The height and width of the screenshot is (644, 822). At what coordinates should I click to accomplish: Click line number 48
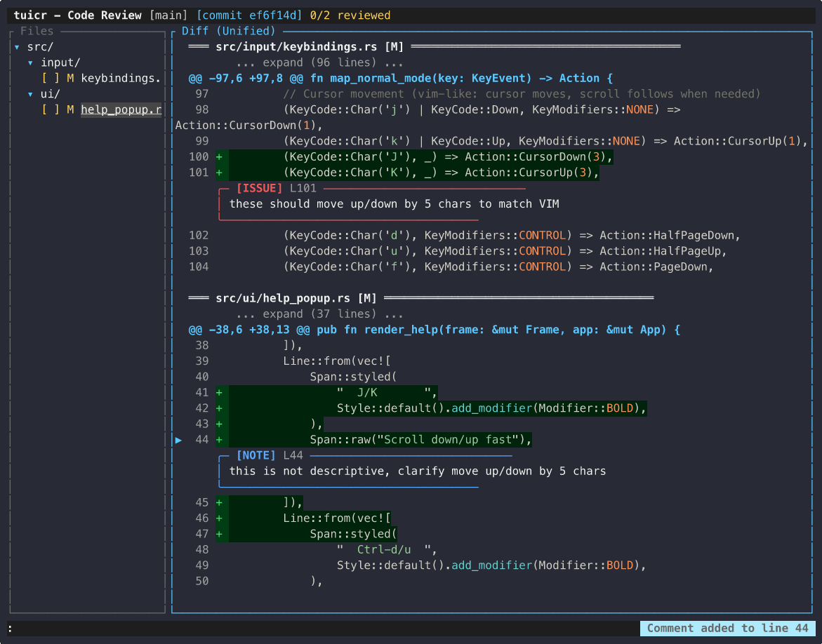[x=202, y=550]
